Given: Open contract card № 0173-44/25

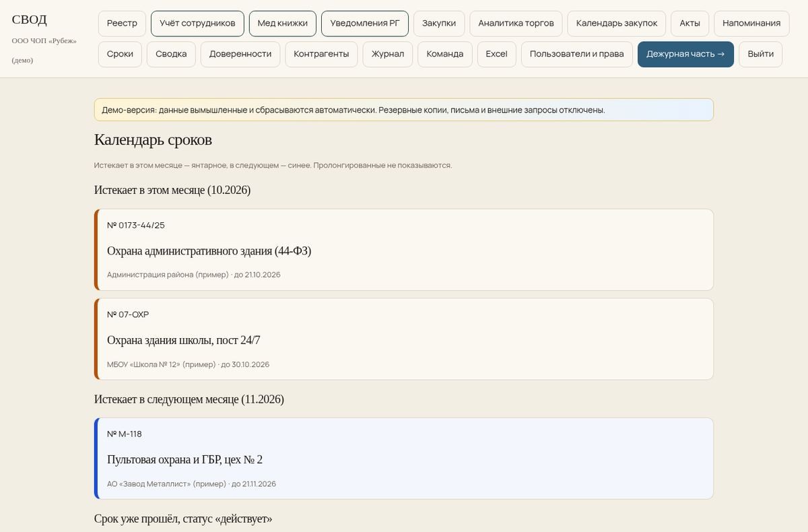Looking at the screenshot, I should [x=404, y=250].
